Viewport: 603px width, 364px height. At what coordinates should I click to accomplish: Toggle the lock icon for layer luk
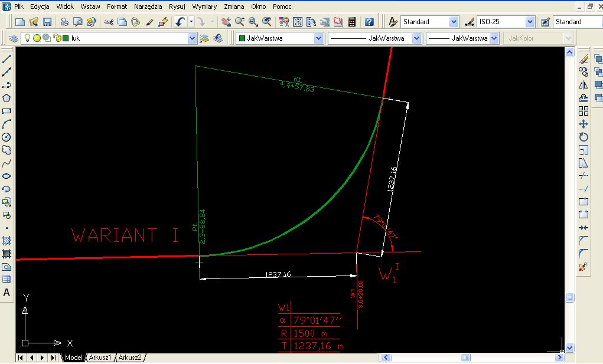point(57,38)
